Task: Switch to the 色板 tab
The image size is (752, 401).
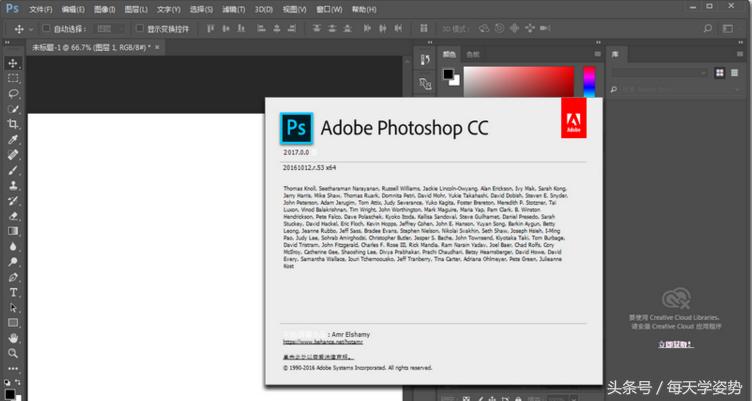Action: point(473,54)
